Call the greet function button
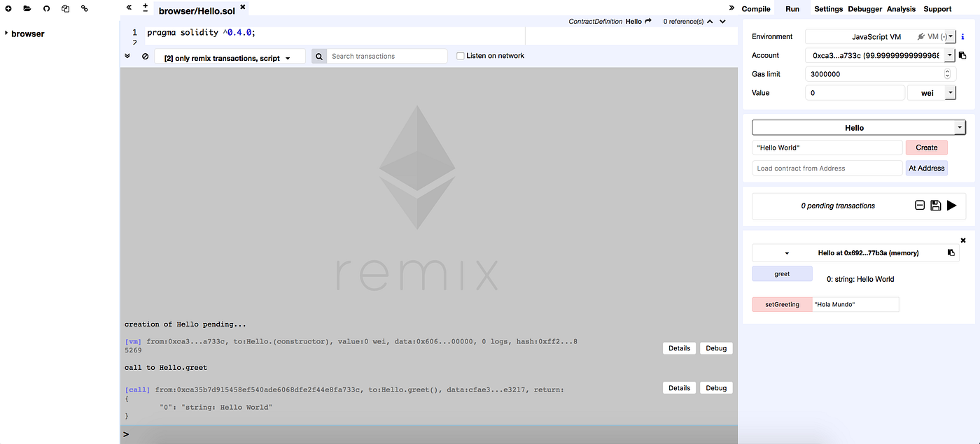 pos(782,273)
